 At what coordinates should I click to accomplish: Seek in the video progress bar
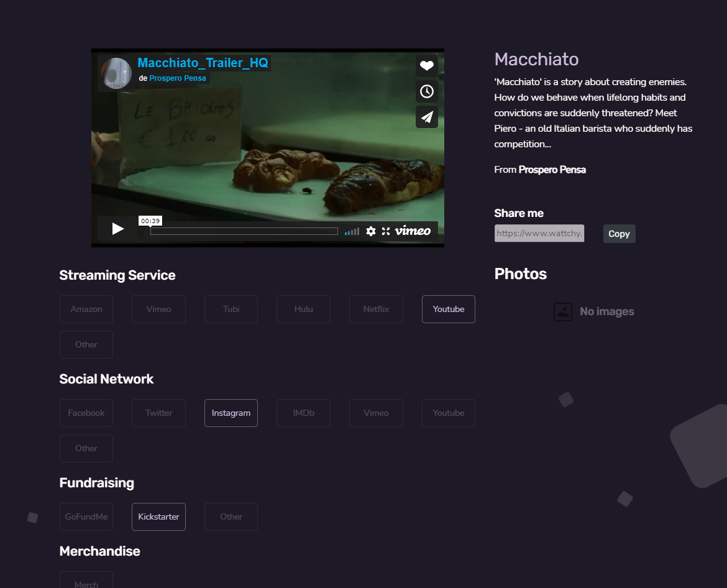244,231
